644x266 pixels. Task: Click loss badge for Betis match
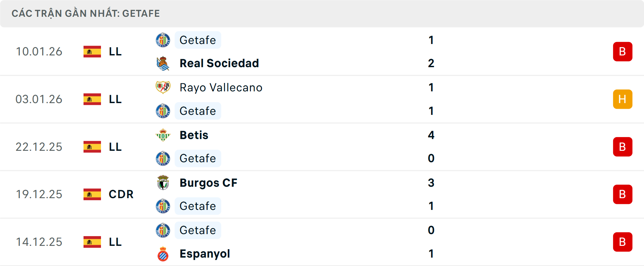[623, 147]
